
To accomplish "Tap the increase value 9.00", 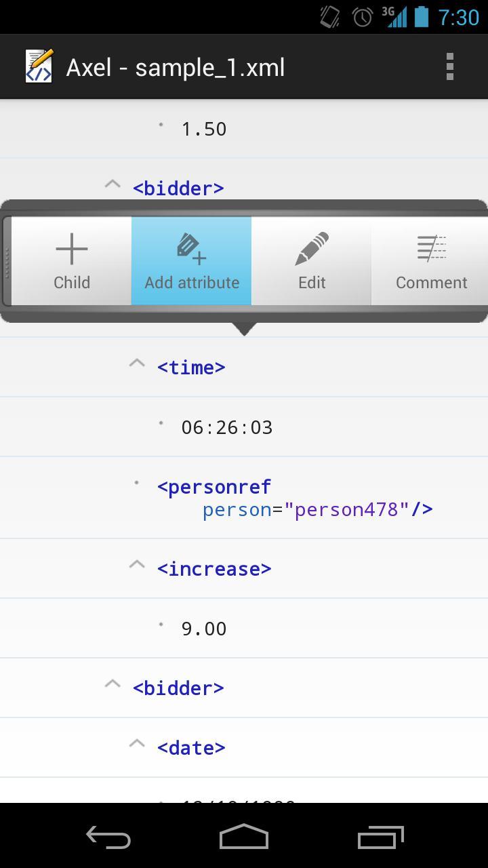I will click(203, 628).
